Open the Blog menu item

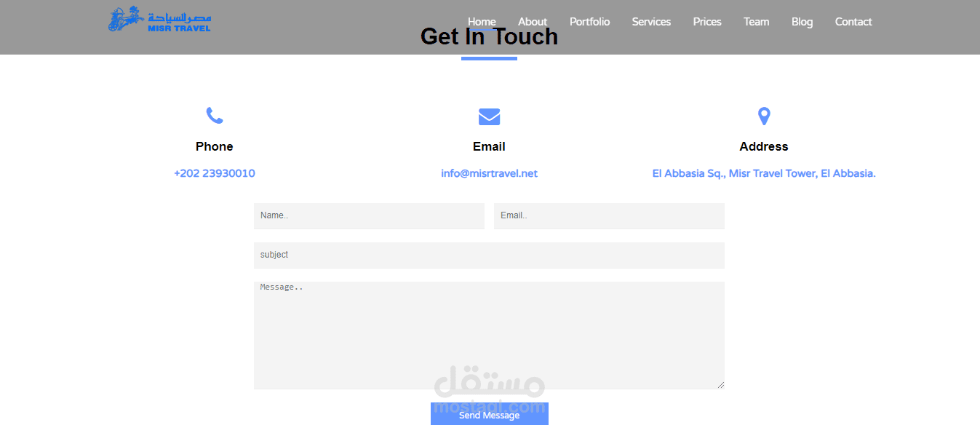tap(802, 22)
